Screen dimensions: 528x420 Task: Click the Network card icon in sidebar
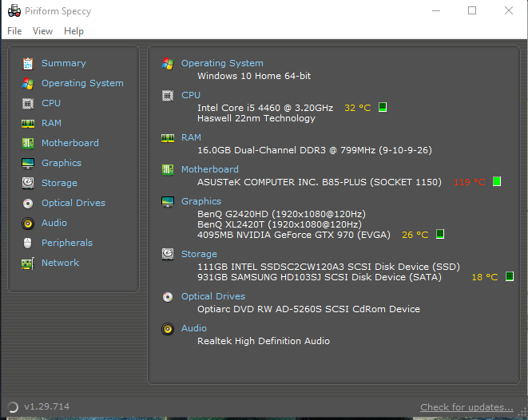coord(28,263)
